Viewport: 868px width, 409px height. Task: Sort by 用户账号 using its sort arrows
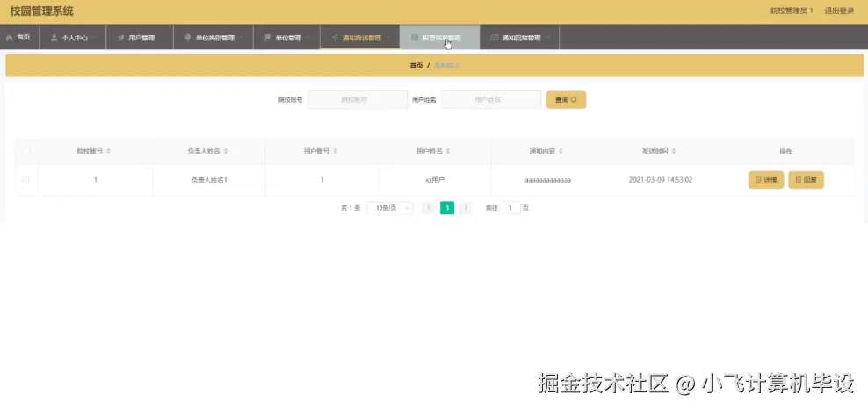336,151
